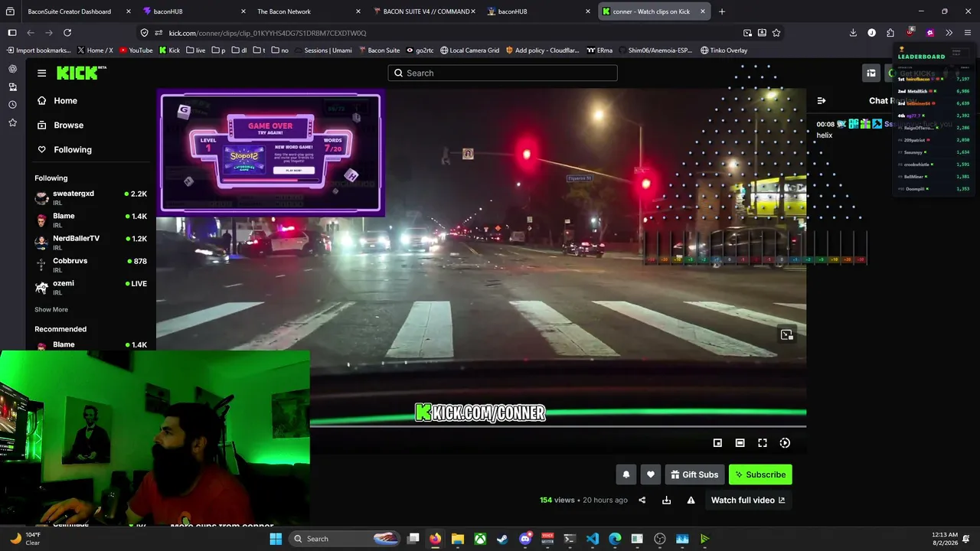Download the clip
This screenshot has width=980, height=551.
(666, 500)
